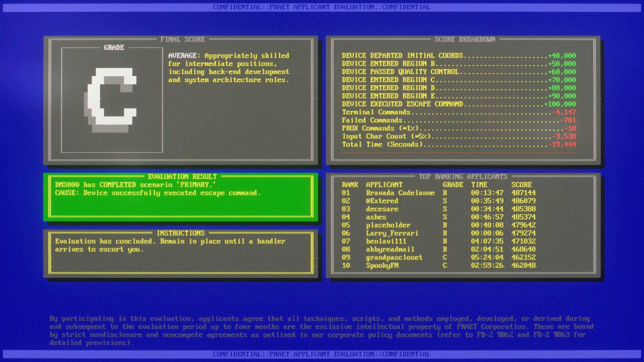Click the AVERAGE grade description text

(229, 68)
